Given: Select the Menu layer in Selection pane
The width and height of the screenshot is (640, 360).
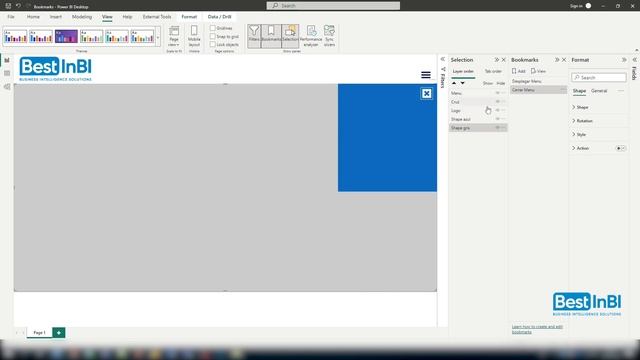Looking at the screenshot, I should (x=478, y=93).
